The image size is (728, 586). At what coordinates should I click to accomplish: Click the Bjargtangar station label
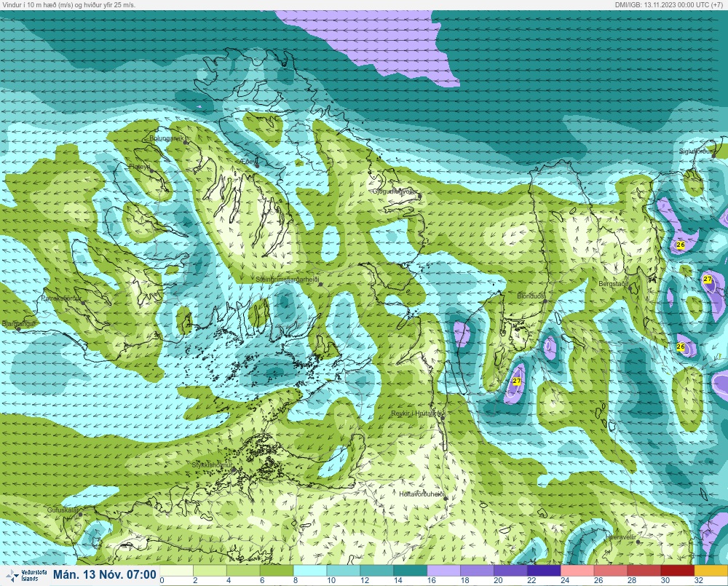17,324
